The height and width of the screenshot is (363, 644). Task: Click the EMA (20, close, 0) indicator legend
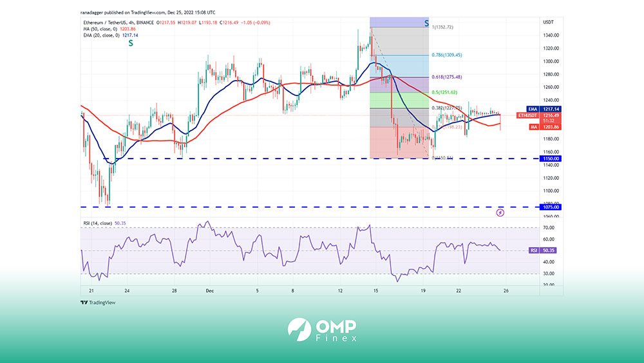[102, 35]
